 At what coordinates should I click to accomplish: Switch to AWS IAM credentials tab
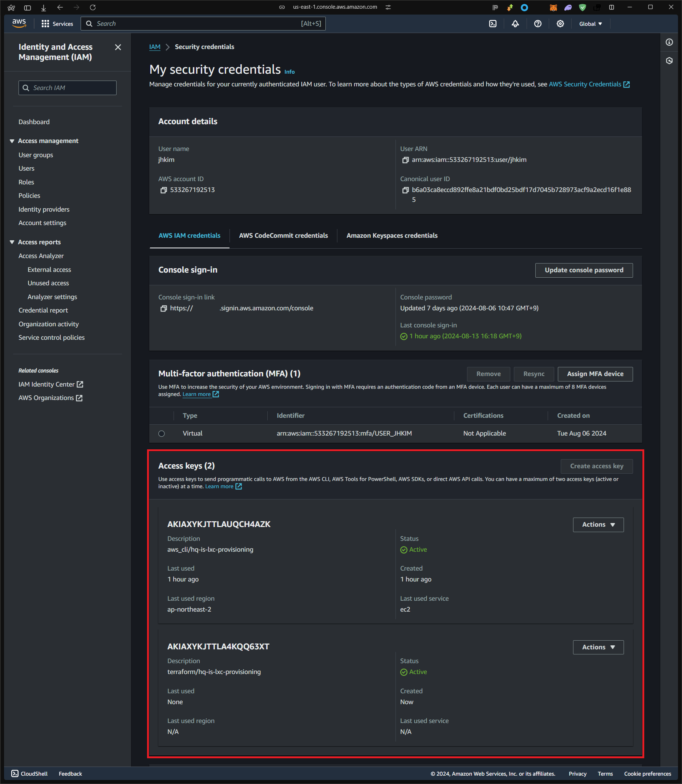[x=189, y=236]
